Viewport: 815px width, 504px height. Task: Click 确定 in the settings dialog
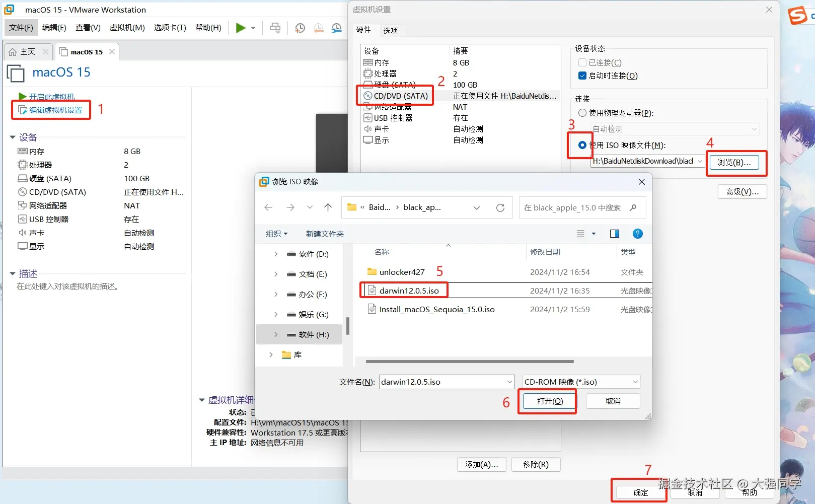640,492
